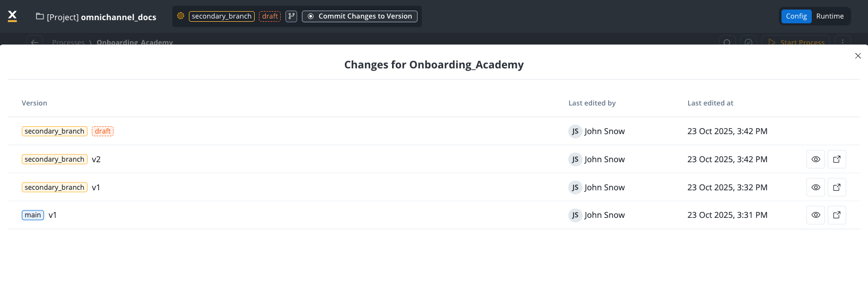Click Commit Changes to Version button
Image resolution: width=868 pixels, height=308 pixels.
pyautogui.click(x=360, y=16)
